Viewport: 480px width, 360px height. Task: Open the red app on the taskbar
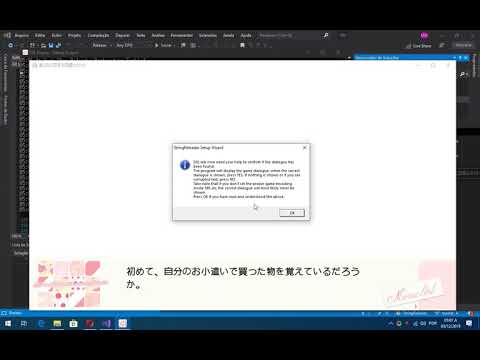point(90,323)
